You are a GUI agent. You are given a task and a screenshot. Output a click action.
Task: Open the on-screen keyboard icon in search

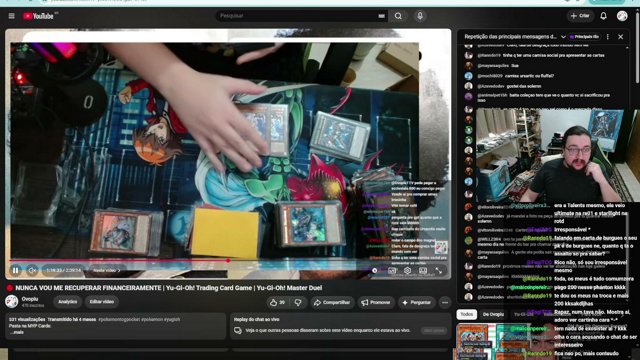(x=381, y=16)
